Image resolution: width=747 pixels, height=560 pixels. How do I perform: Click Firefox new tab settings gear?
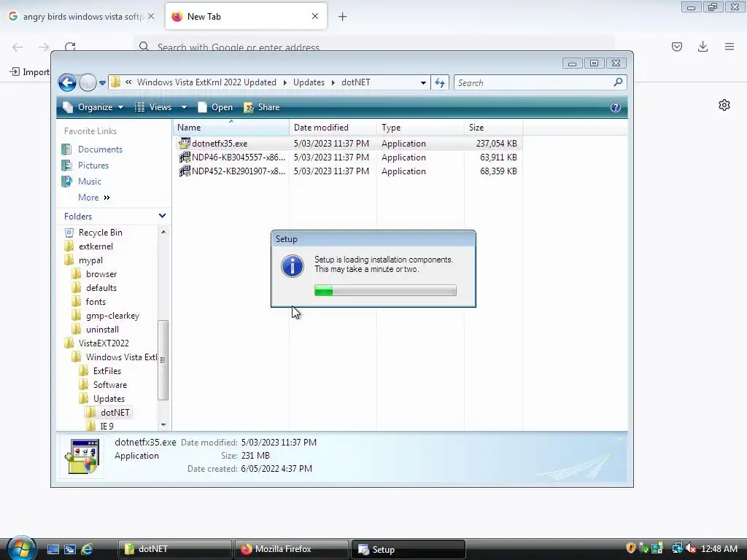pyautogui.click(x=724, y=105)
